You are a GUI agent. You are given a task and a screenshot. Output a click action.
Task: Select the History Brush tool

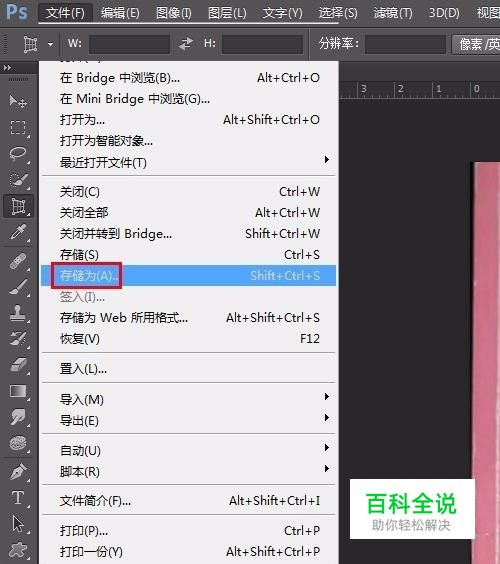pyautogui.click(x=17, y=339)
